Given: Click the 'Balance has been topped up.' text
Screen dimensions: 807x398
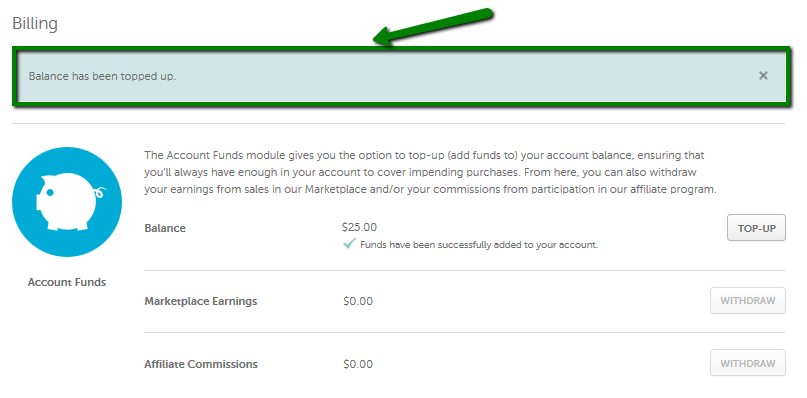Looking at the screenshot, I should tap(102, 77).
